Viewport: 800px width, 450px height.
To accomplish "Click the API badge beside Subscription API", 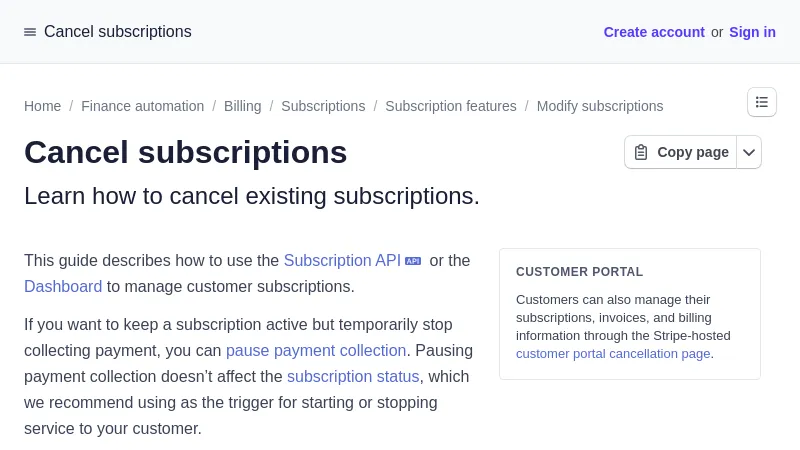I will 413,261.
